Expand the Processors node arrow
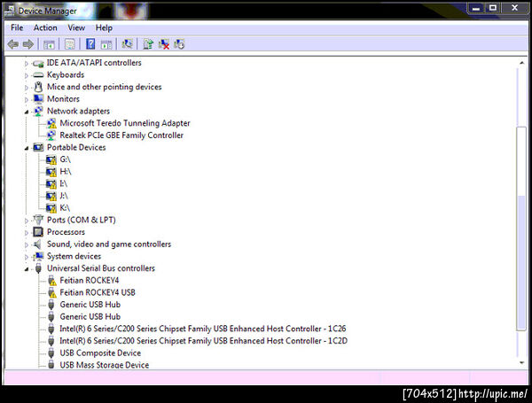The image size is (532, 403). (x=26, y=233)
